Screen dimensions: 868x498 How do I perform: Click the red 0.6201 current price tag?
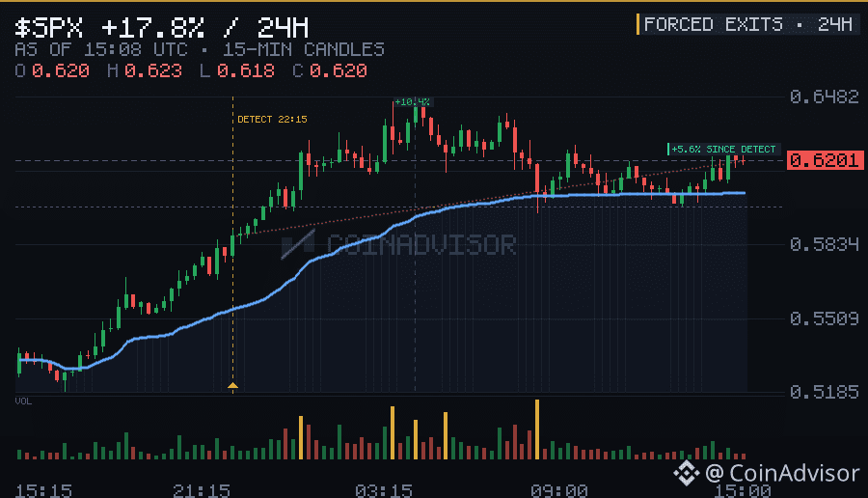(825, 160)
